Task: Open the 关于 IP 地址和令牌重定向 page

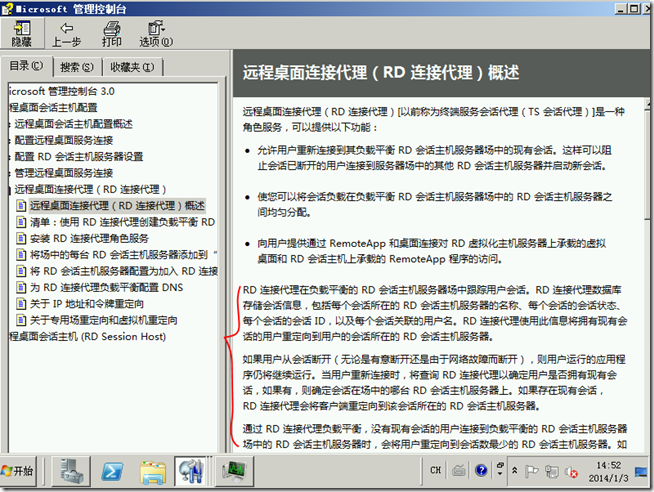Action: click(87, 304)
